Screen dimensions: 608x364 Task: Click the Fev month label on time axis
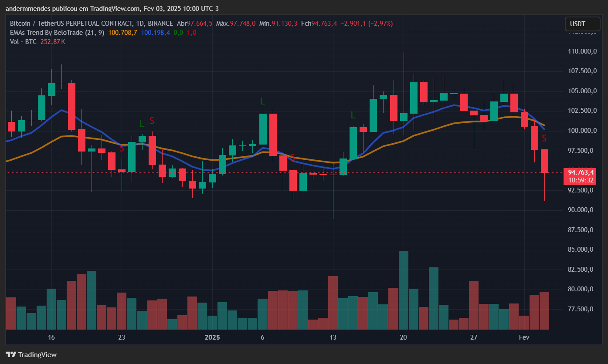(524, 337)
